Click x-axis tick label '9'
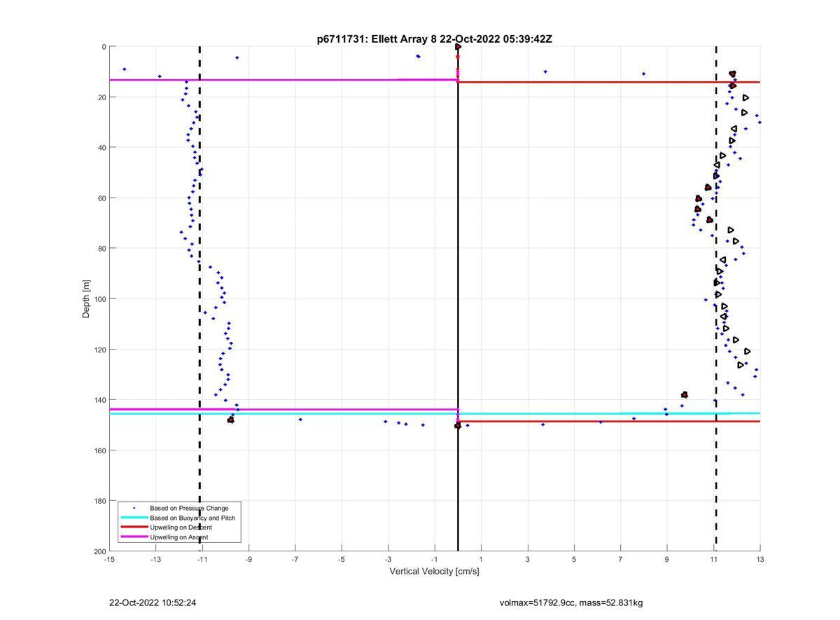This screenshot has width=840, height=620. (x=667, y=559)
